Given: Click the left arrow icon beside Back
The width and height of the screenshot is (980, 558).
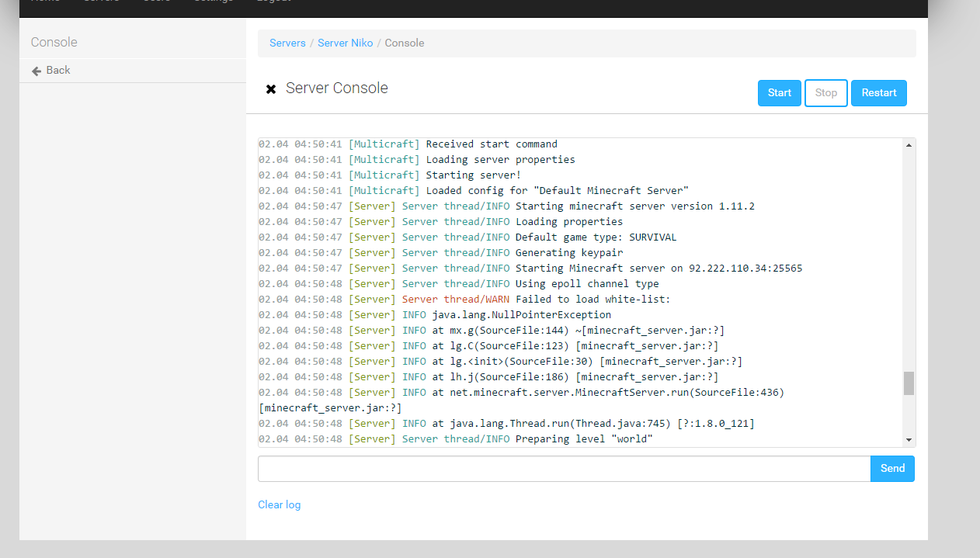Looking at the screenshot, I should point(36,71).
